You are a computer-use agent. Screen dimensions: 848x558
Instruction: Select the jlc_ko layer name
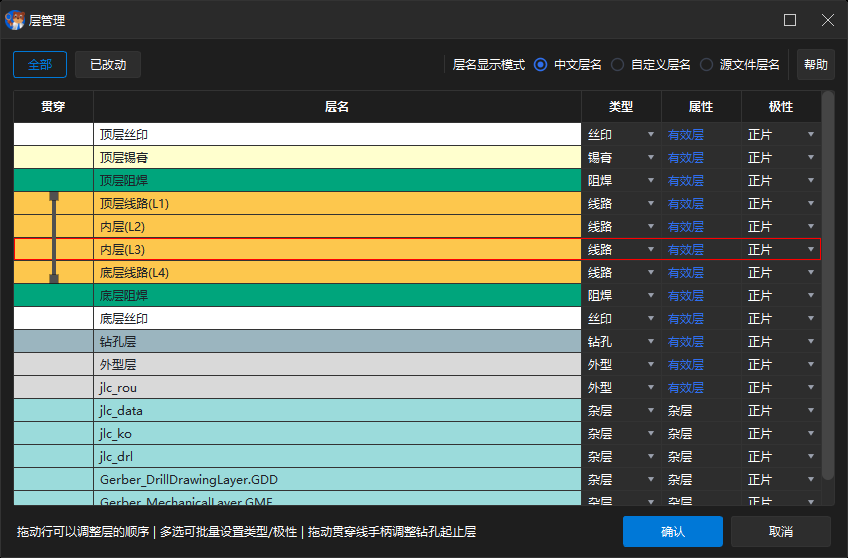click(116, 434)
